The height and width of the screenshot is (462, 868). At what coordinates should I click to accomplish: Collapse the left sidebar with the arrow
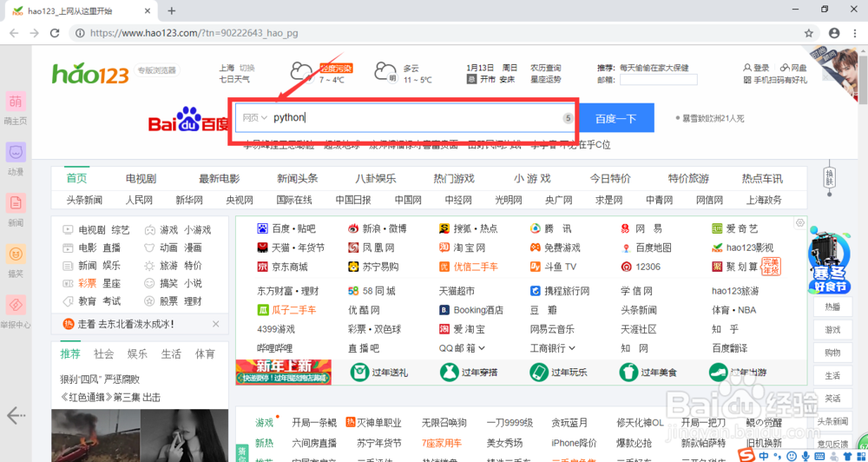click(x=16, y=414)
